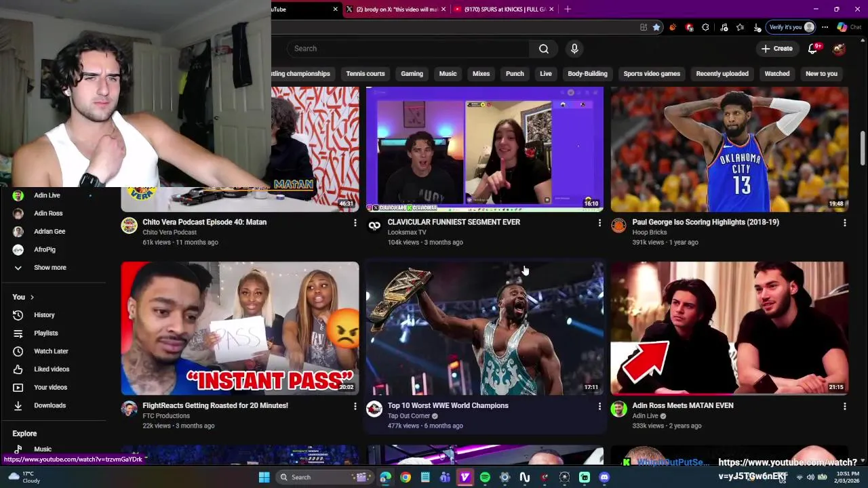Screen dimensions: 868x488
Task: Open the Windows Start menu
Action: point(264,477)
